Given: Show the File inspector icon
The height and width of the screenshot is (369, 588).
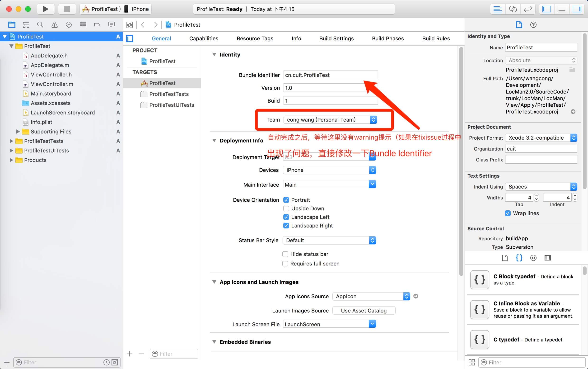Looking at the screenshot, I should point(519,25).
